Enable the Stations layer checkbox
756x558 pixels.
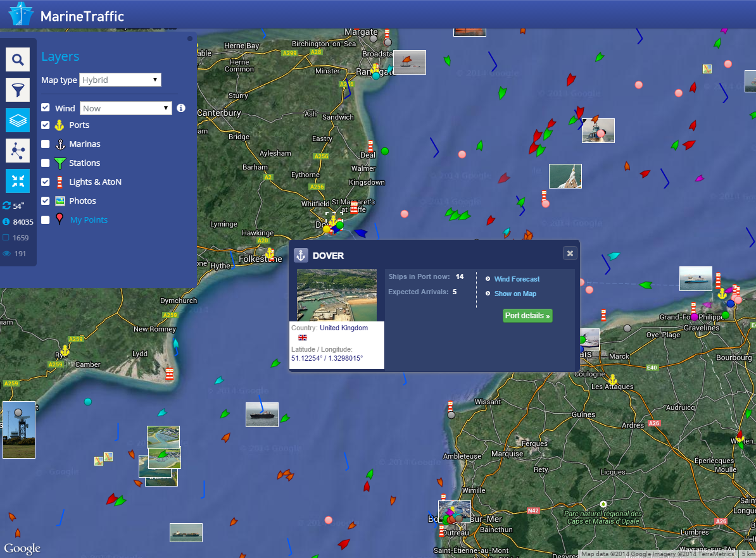(46, 163)
